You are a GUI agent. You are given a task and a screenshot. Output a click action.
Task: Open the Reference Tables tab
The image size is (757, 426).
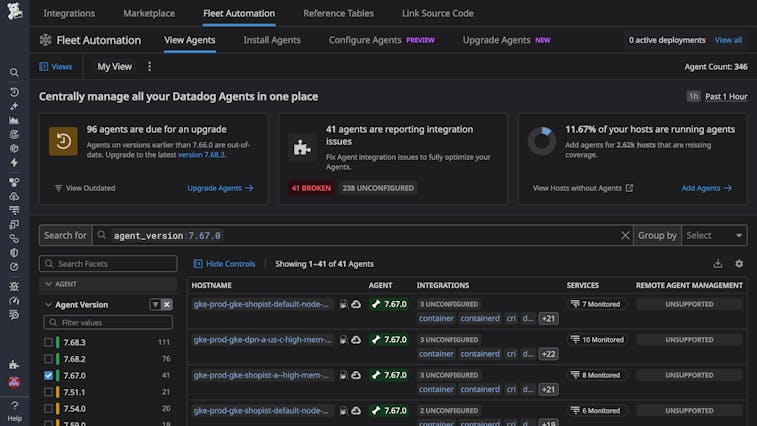(338, 14)
